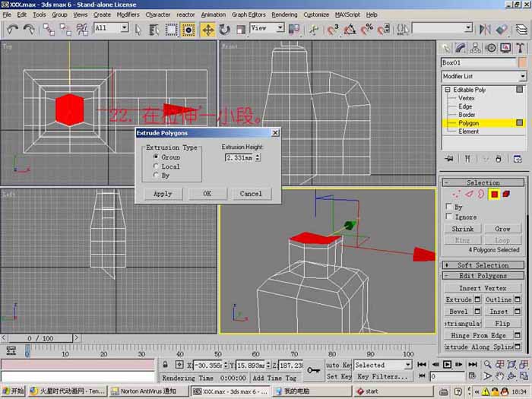This screenshot has height=399, width=532.
Task: Open the Rendering menu
Action: [x=284, y=14]
